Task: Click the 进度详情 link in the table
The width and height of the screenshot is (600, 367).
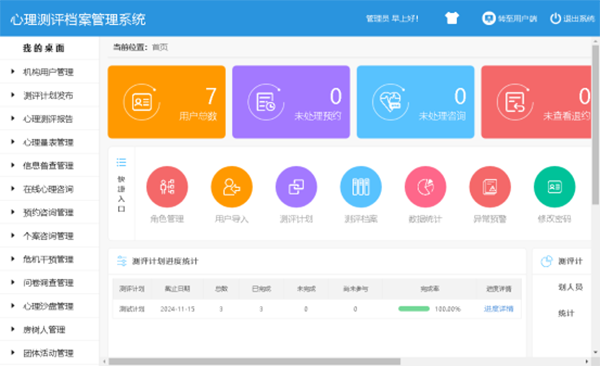Action: pos(499,309)
